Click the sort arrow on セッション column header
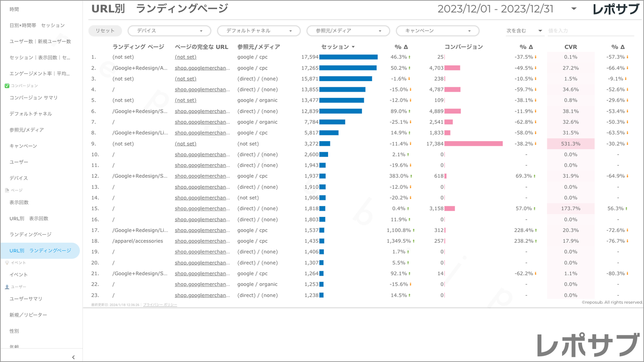Screen dimensions: 644x362 353,47
